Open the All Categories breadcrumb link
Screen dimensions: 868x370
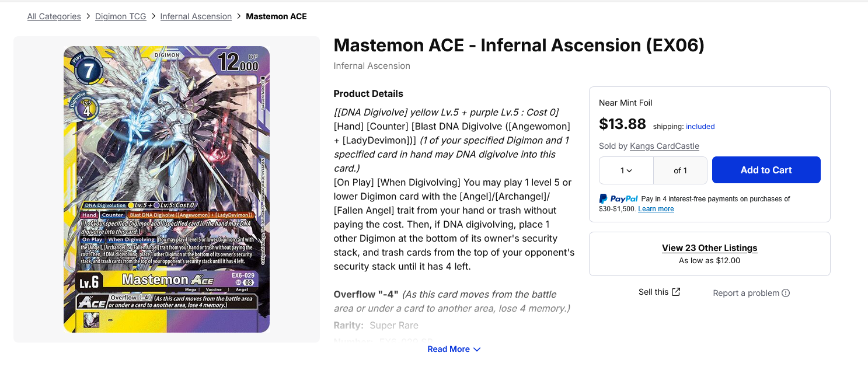pos(54,16)
